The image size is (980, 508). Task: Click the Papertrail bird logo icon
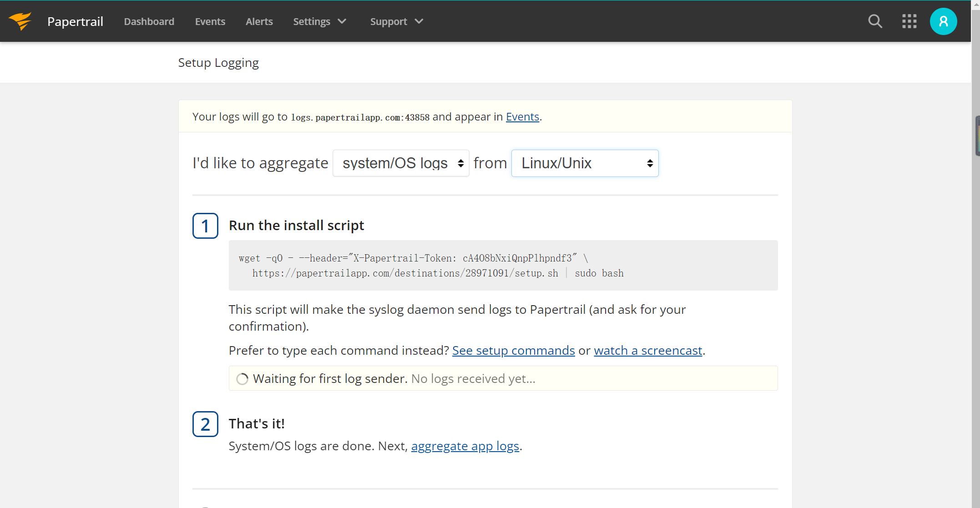coord(20,21)
